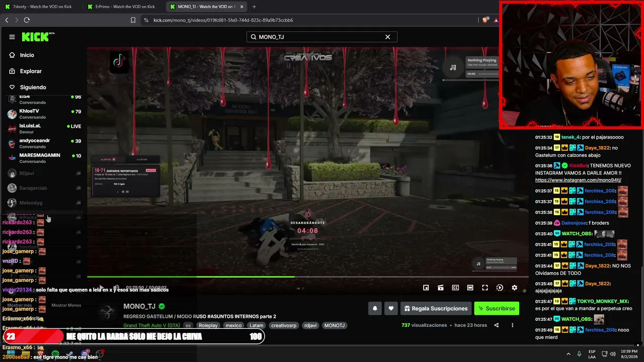Viewport: 644px width, 362px height.
Task: Clear the MONO_TJ search text
Action: (387, 37)
